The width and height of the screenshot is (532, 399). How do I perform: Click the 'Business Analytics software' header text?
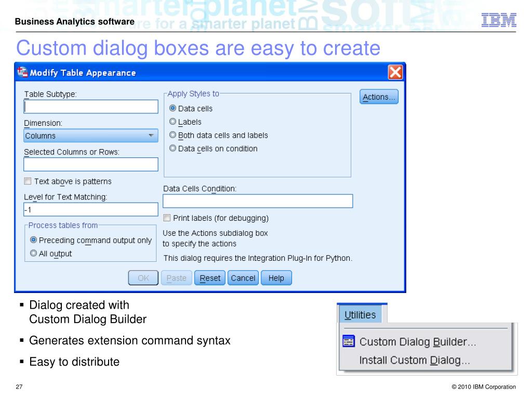pos(75,21)
